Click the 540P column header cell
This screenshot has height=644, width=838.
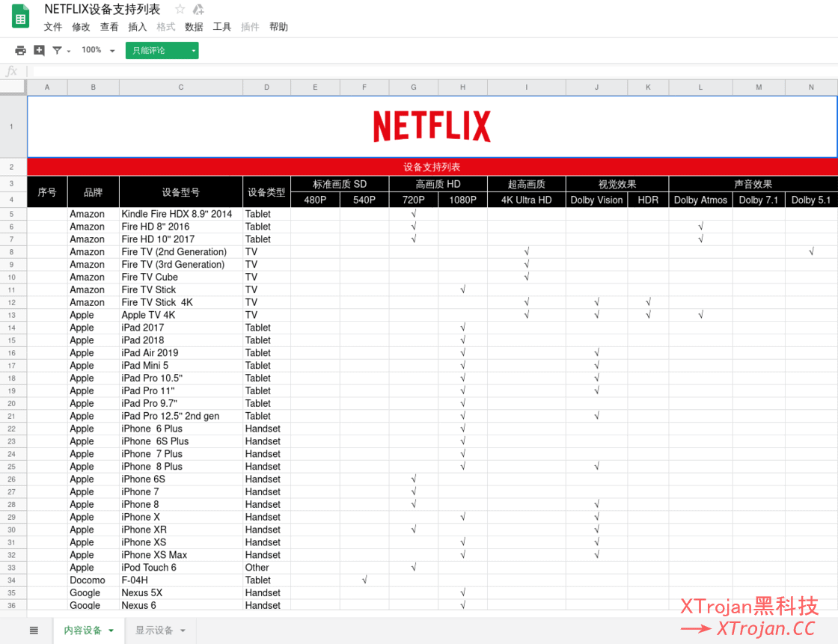click(364, 200)
